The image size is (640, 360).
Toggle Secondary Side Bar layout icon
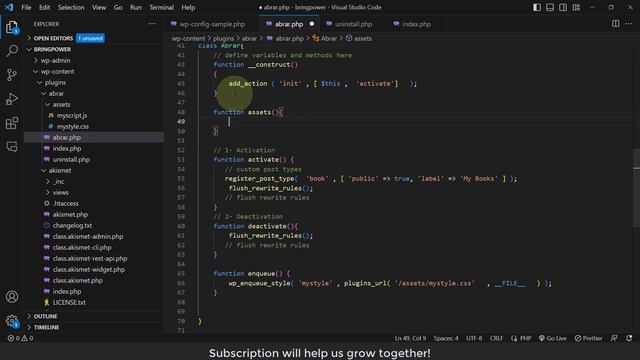(563, 7)
